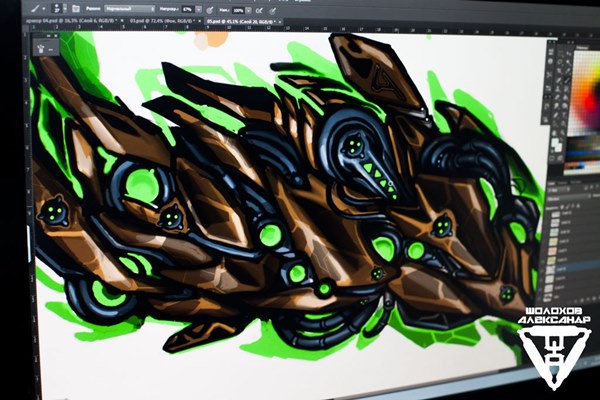Select the Healing Brush tool
600x400 pixels.
558,80
